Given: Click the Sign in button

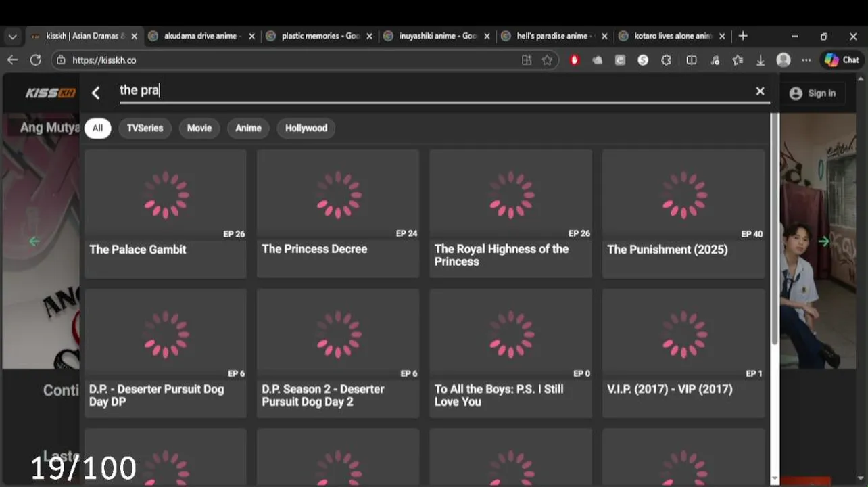Looking at the screenshot, I should coord(813,93).
